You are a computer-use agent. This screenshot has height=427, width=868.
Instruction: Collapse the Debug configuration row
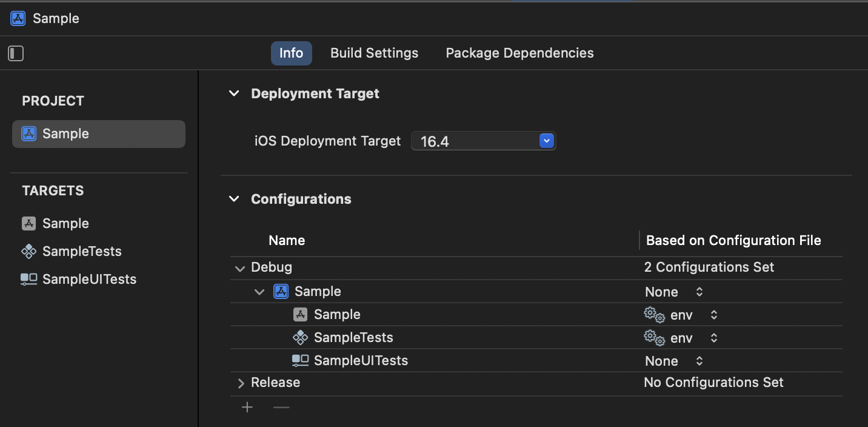[240, 267]
